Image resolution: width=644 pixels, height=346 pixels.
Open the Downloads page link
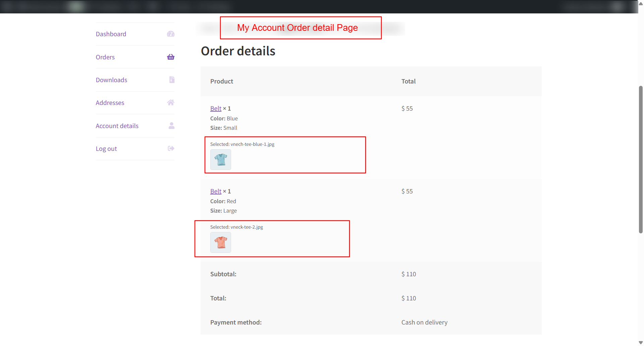point(111,80)
